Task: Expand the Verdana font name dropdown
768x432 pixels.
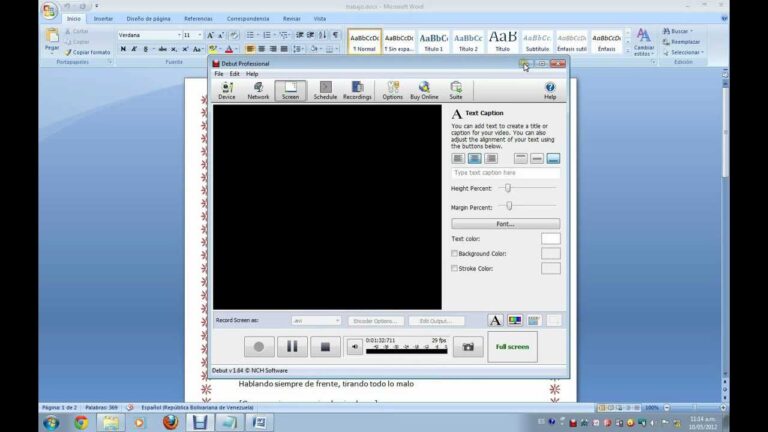Action: click(178, 35)
